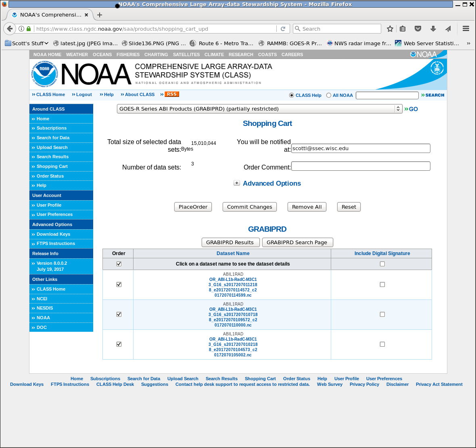Toggle the header Include Digital Signature checkbox
Viewport: 476px width, 448px height.
point(382,264)
